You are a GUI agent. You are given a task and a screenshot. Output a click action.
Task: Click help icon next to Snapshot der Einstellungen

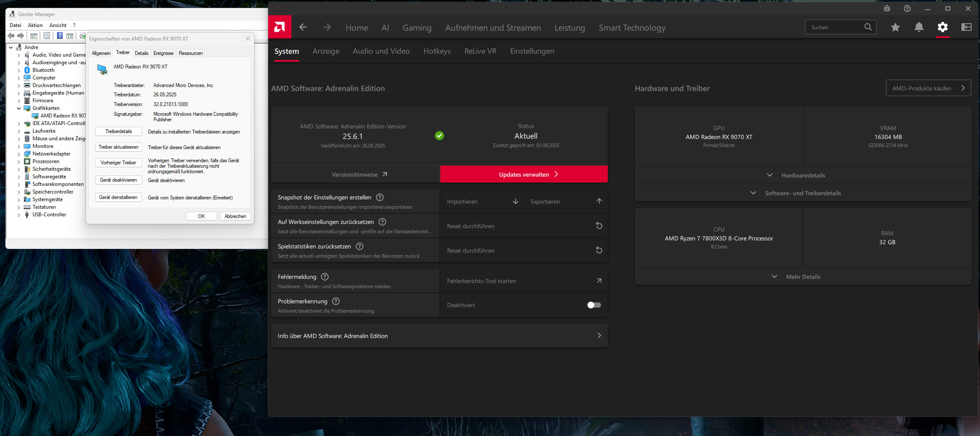click(x=380, y=197)
